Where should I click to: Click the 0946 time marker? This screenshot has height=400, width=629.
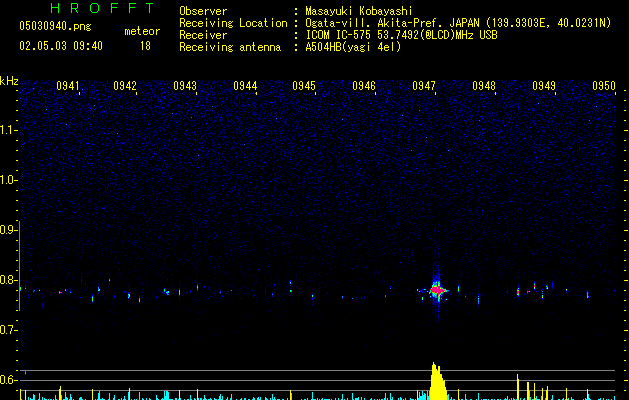[364, 86]
